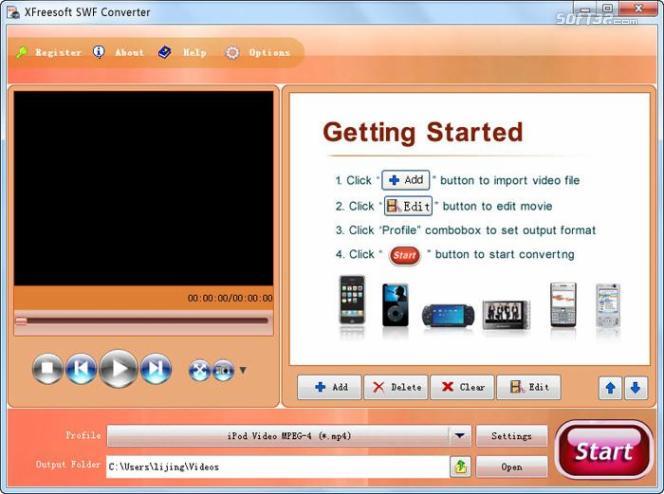Viewport: 664px width, 494px height.
Task: Click the Edit illustration in Getting Started step 2
Action: tap(408, 206)
